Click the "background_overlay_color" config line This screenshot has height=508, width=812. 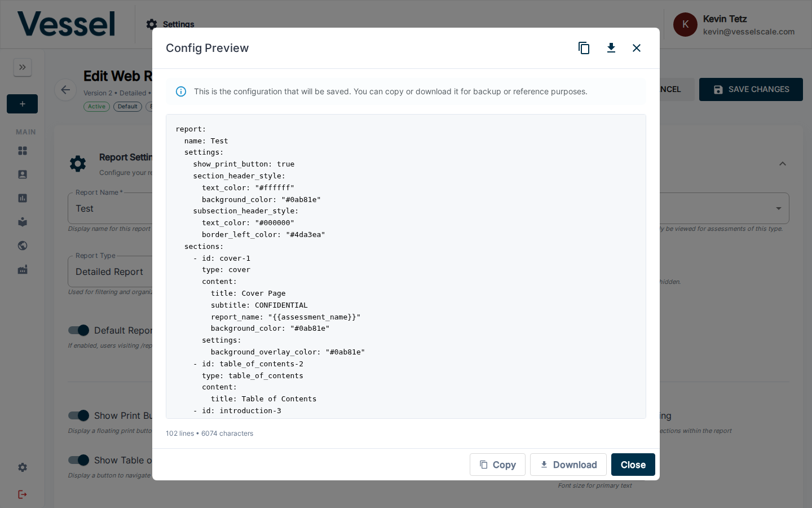288,352
